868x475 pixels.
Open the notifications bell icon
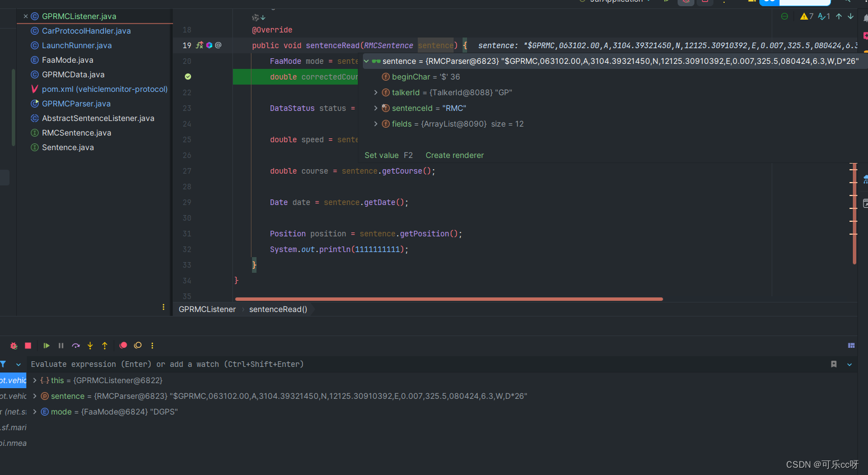point(865,17)
